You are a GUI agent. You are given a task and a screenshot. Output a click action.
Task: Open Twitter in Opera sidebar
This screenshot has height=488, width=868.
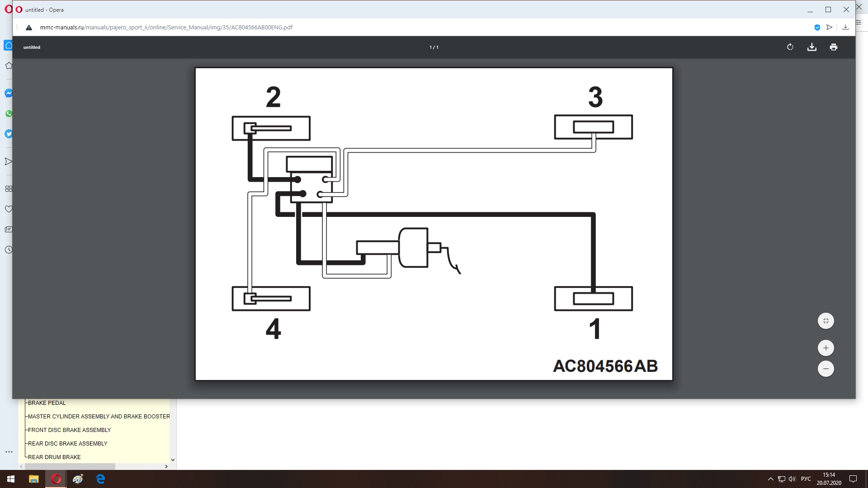pyautogui.click(x=9, y=134)
